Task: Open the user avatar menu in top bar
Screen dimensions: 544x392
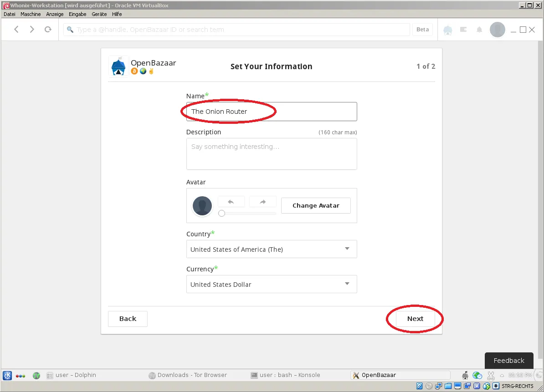Action: (497, 30)
